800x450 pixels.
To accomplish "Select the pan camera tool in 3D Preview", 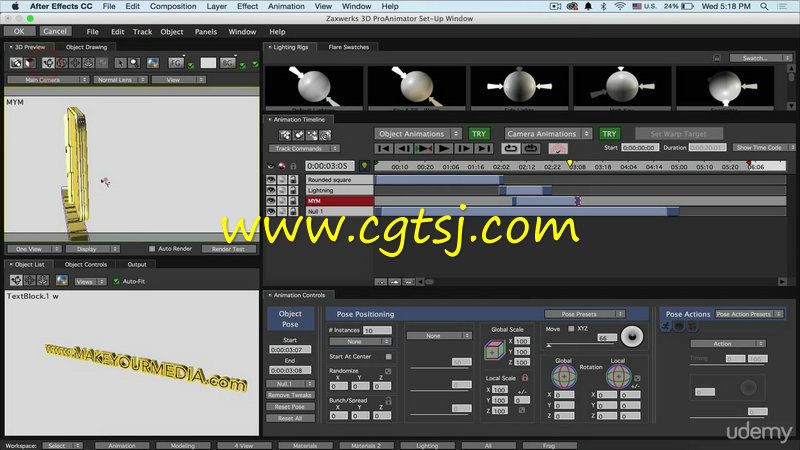I will pos(75,63).
